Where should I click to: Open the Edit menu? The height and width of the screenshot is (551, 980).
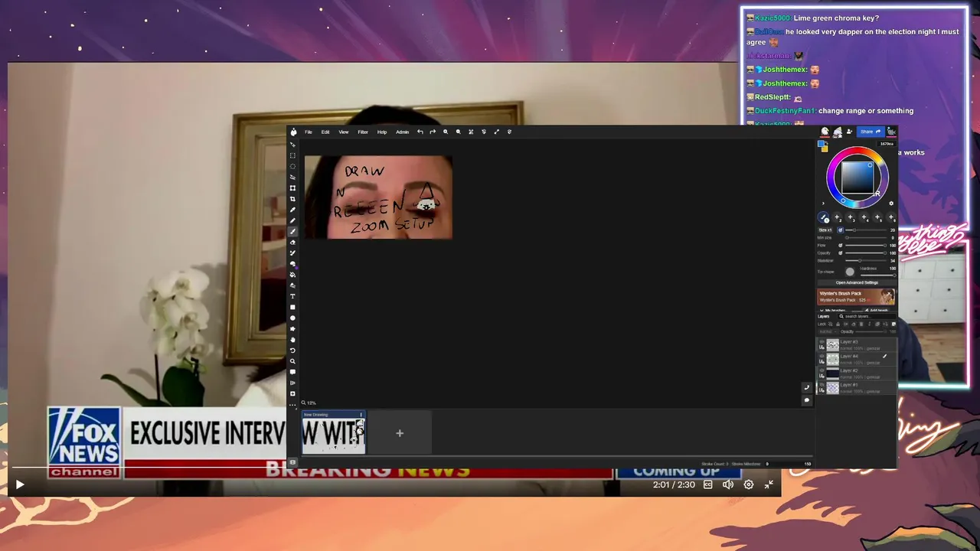point(325,132)
